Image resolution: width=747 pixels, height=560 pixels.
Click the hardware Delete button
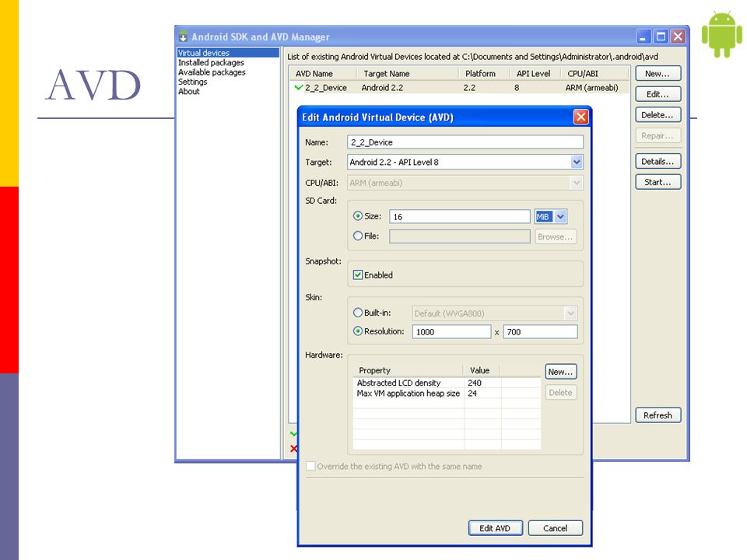[x=561, y=392]
